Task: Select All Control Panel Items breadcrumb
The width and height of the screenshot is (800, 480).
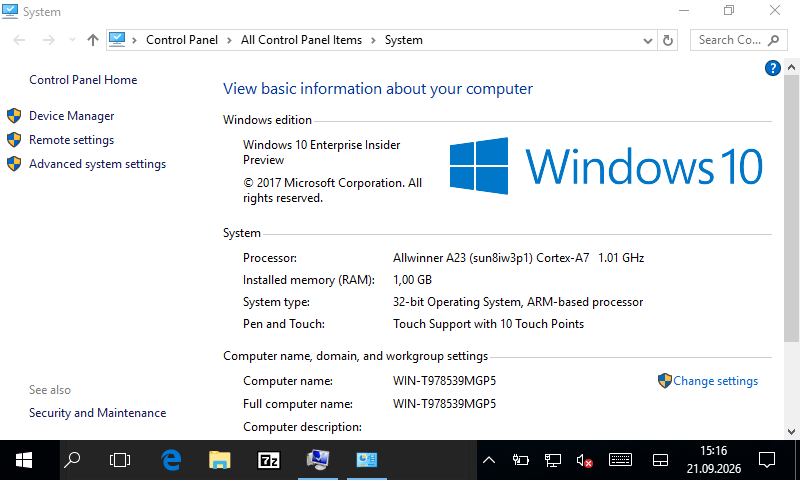Action: click(x=301, y=40)
